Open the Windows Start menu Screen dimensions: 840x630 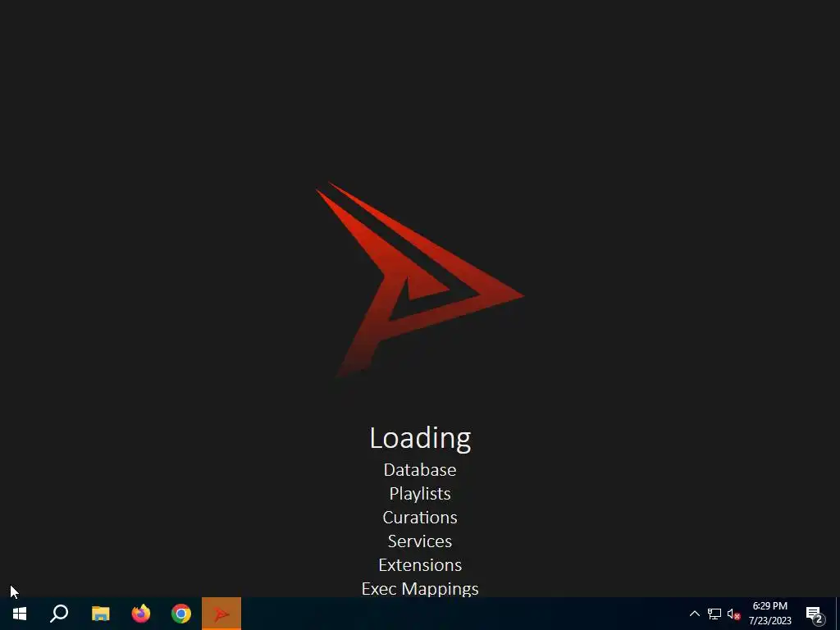pyautogui.click(x=20, y=614)
